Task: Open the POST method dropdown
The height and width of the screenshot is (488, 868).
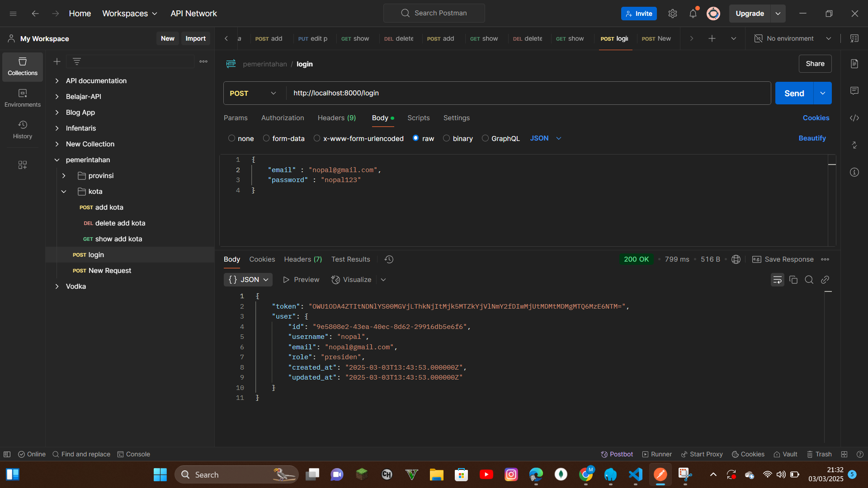Action: coord(253,93)
